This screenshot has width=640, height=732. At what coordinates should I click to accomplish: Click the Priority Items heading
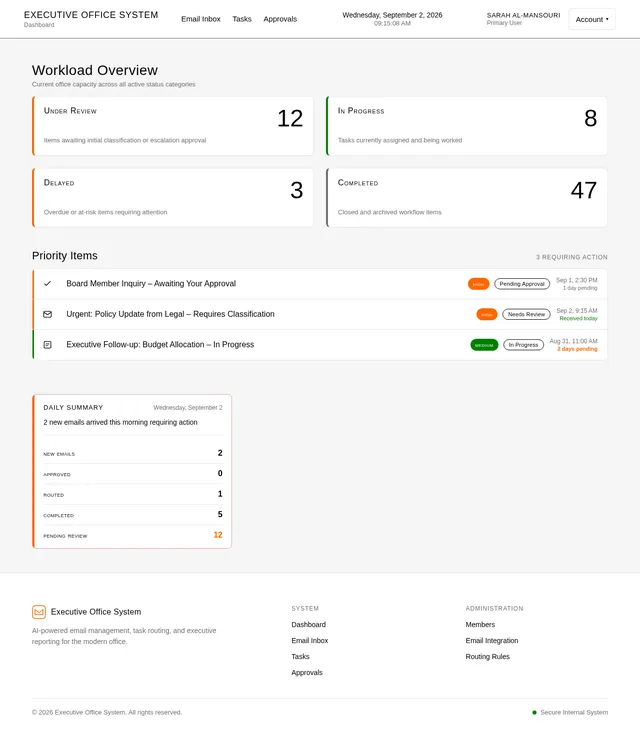(64, 256)
